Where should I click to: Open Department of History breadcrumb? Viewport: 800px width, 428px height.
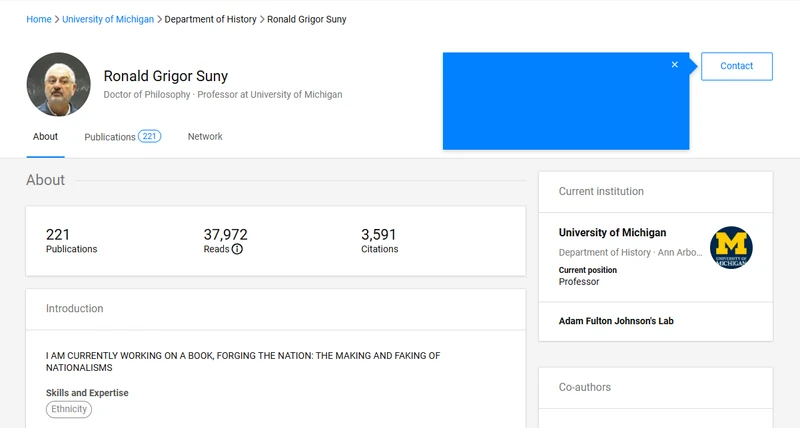tap(210, 19)
